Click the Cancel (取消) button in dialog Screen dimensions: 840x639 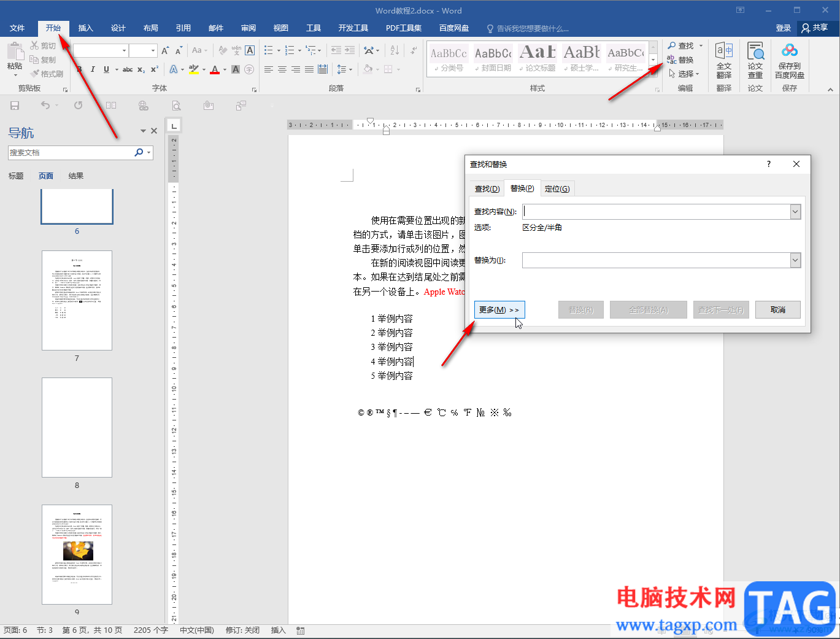(778, 310)
